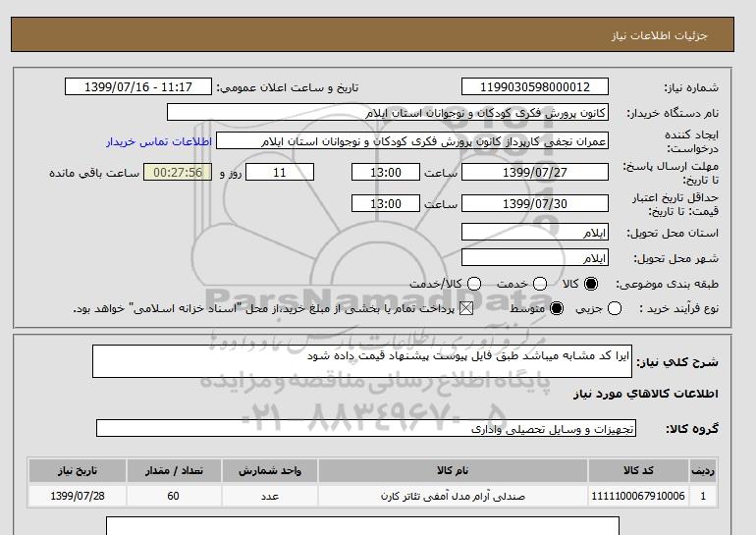Viewport: 756px width, 535px height.
Task: Click the general need description text box
Action: point(362,361)
